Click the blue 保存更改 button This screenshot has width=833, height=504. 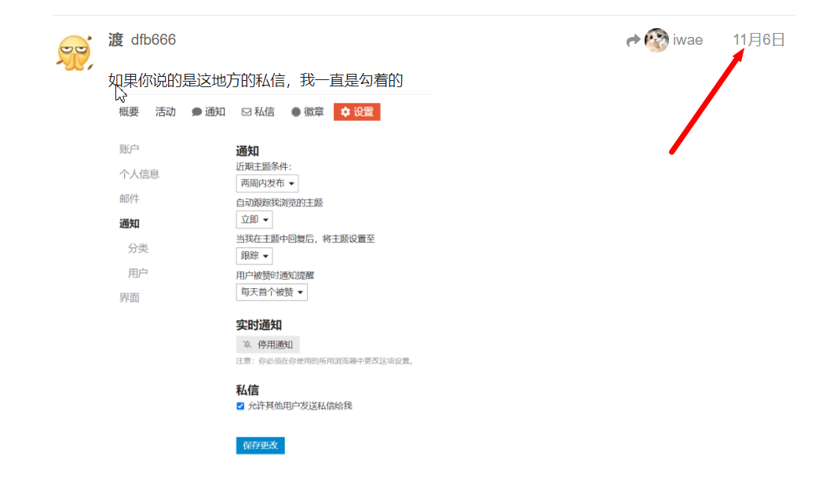(261, 446)
